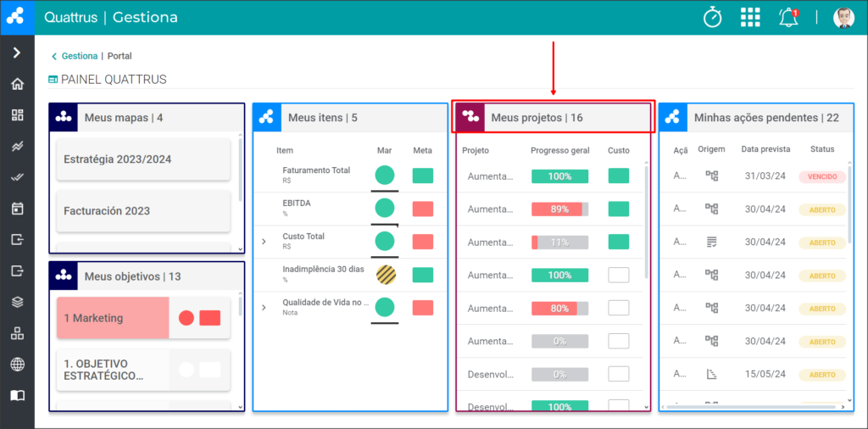The width and height of the screenshot is (868, 429).
Task: Click scroll-down arrow in Meus objetivos panel
Action: 240,407
